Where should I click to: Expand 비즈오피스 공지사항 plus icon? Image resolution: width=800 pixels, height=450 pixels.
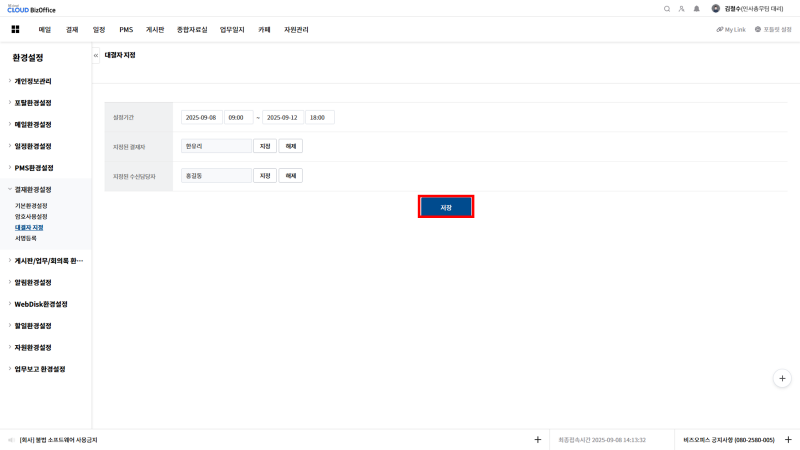coord(788,439)
